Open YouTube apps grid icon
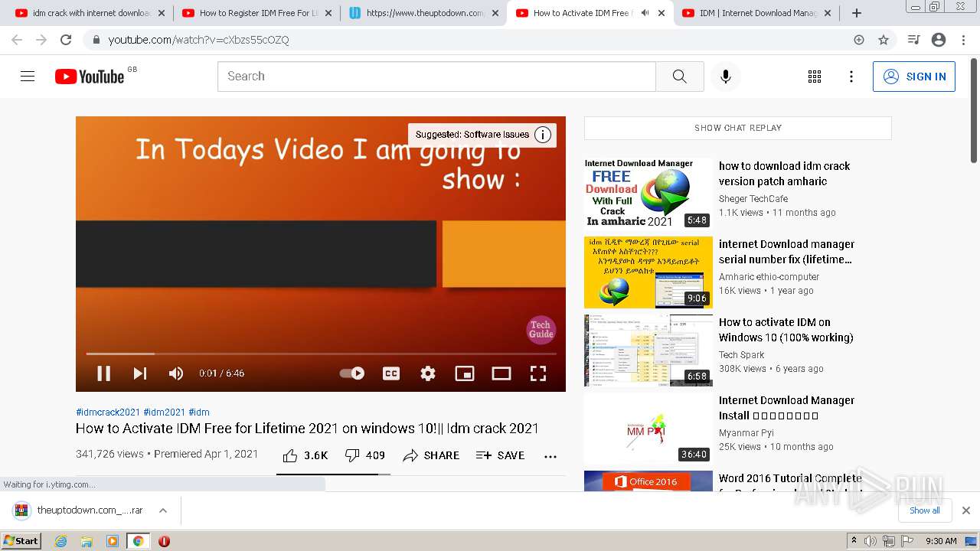This screenshot has width=980, height=551. tap(815, 77)
